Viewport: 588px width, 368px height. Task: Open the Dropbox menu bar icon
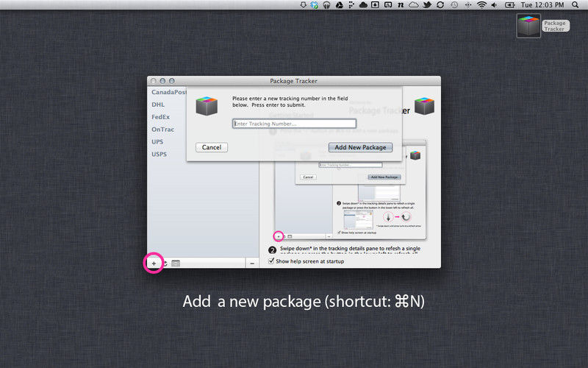[315, 5]
